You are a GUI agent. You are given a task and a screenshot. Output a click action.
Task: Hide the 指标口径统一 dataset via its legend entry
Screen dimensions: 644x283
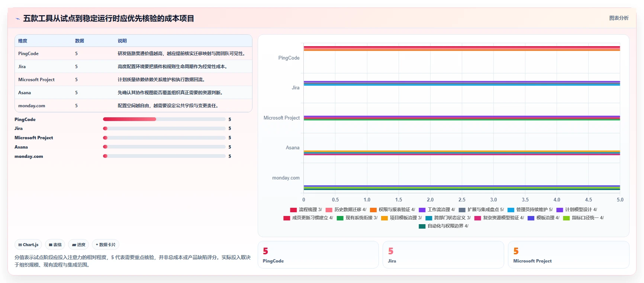(583, 218)
